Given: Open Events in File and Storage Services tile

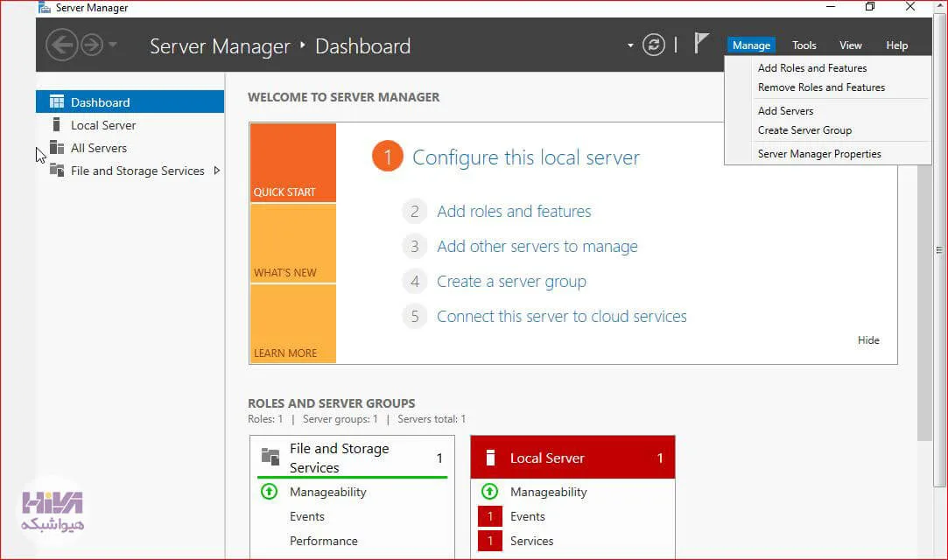Looking at the screenshot, I should (x=307, y=516).
